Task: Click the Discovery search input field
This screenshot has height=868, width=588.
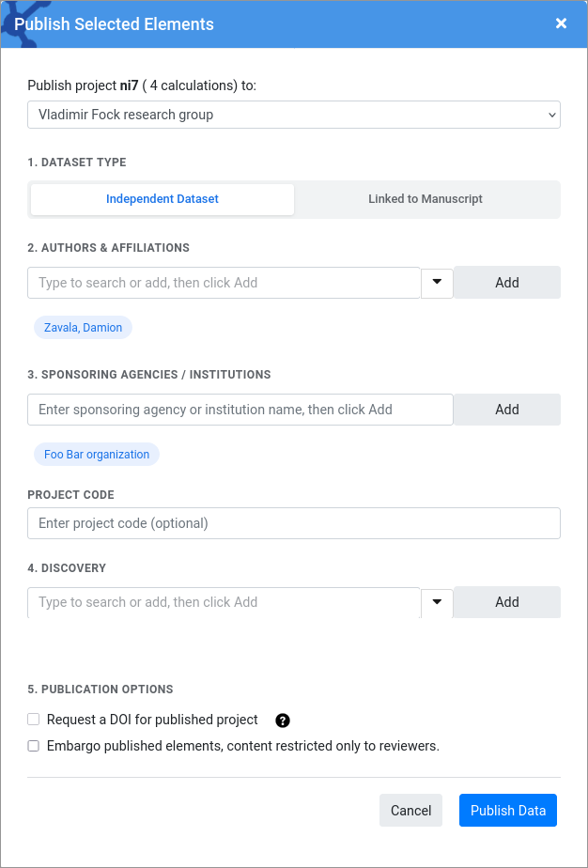Action: point(224,602)
